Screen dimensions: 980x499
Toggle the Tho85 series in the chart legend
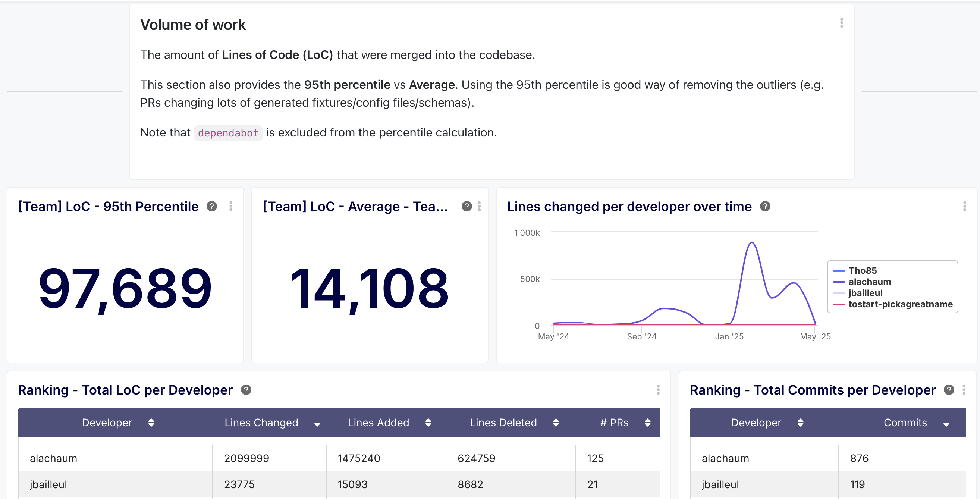coord(863,270)
